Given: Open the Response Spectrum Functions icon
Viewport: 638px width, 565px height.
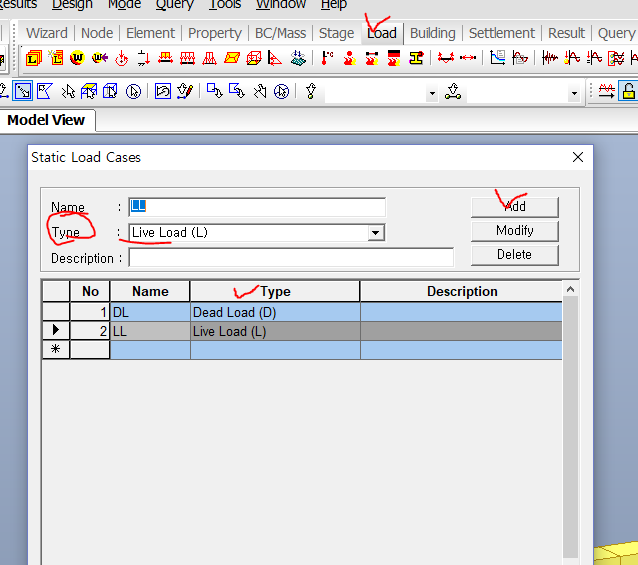Looking at the screenshot, I should (498, 58).
